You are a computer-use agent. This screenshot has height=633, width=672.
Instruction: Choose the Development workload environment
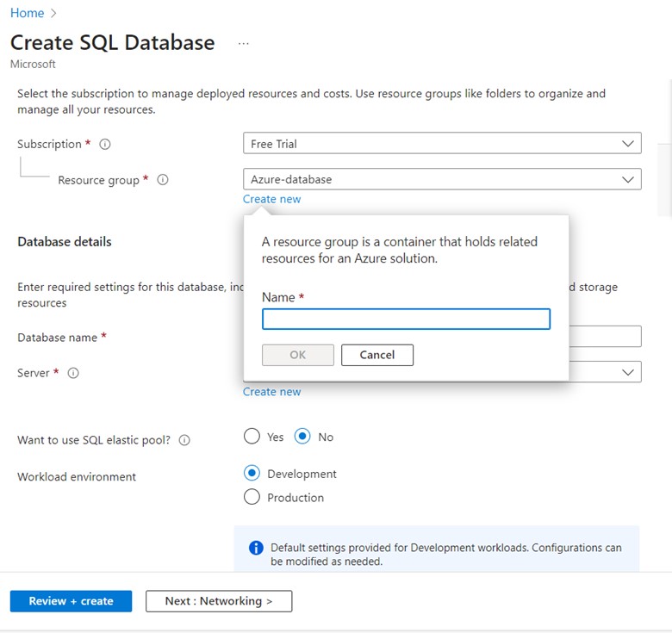coord(252,473)
